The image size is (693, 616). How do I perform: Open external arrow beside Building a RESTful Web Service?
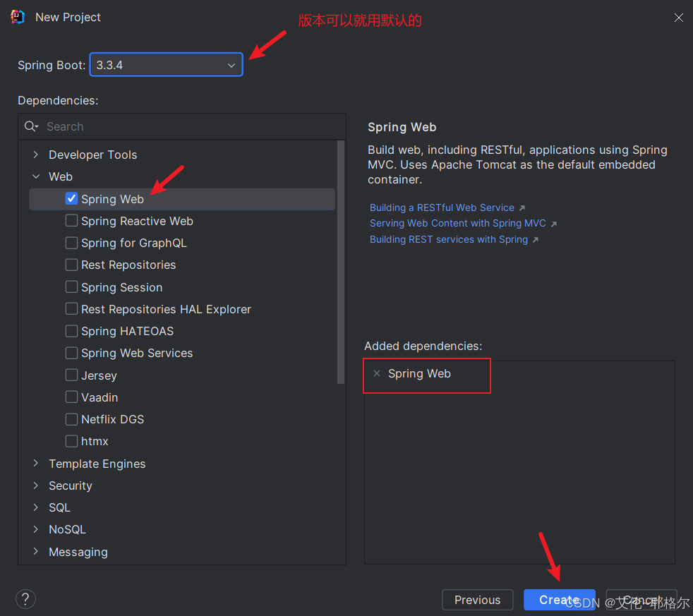pos(522,207)
